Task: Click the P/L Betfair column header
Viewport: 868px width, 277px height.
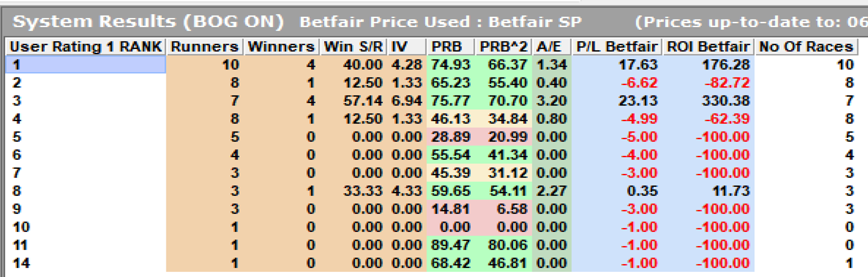Action: coord(616,46)
